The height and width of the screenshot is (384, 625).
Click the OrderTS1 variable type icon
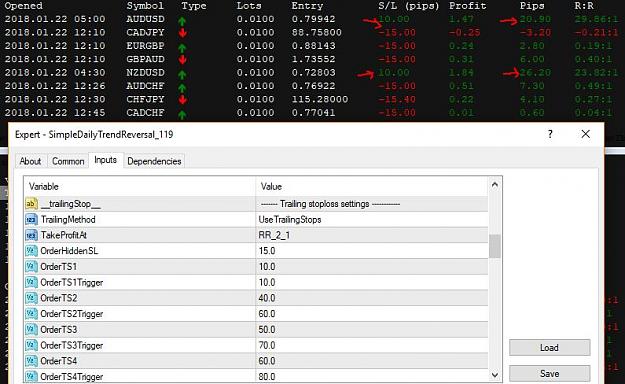tap(31, 266)
